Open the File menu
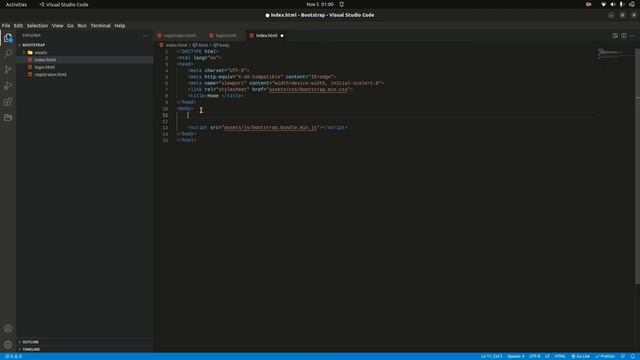Viewport: 640px width, 360px height. pos(6,26)
